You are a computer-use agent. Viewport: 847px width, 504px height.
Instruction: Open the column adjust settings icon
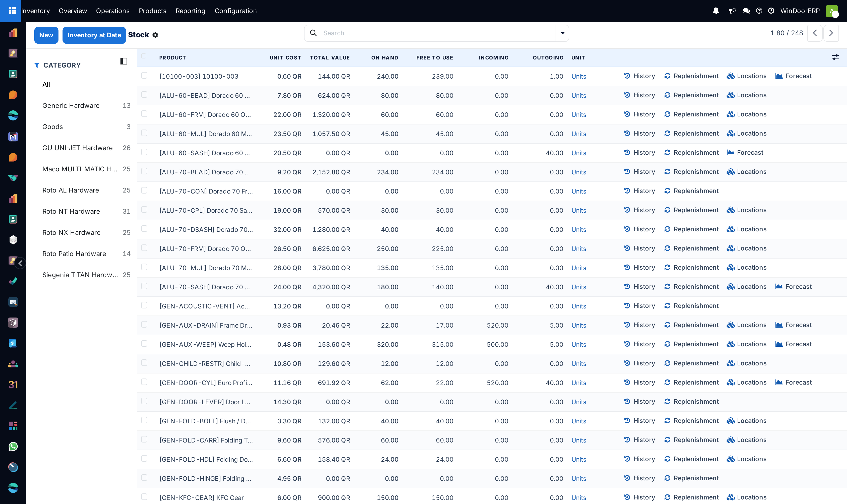point(835,57)
